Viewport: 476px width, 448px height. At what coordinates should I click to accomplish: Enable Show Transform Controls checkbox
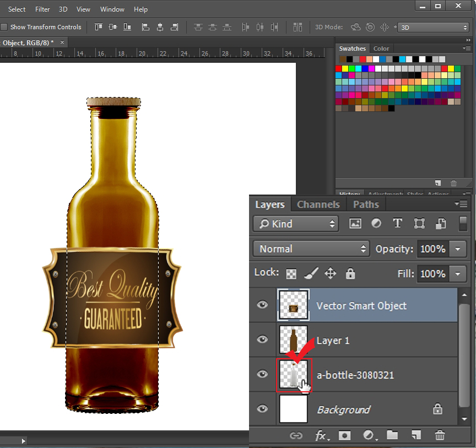coord(4,27)
